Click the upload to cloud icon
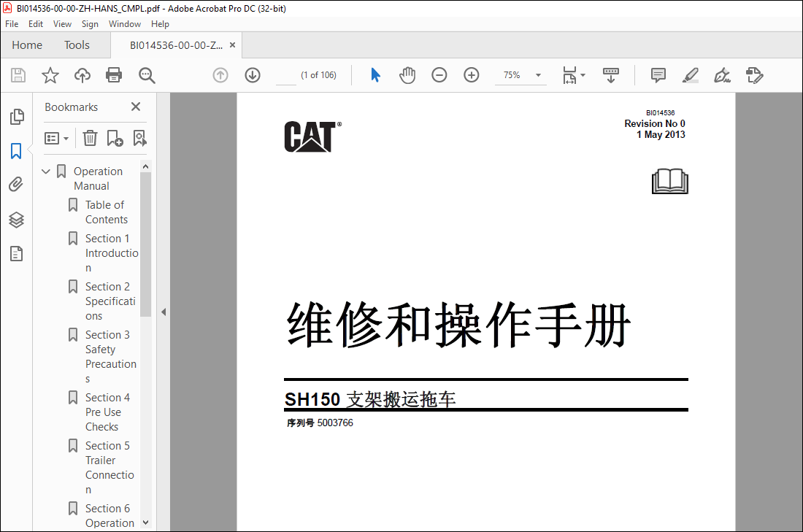This screenshot has height=532, width=803. [82, 75]
